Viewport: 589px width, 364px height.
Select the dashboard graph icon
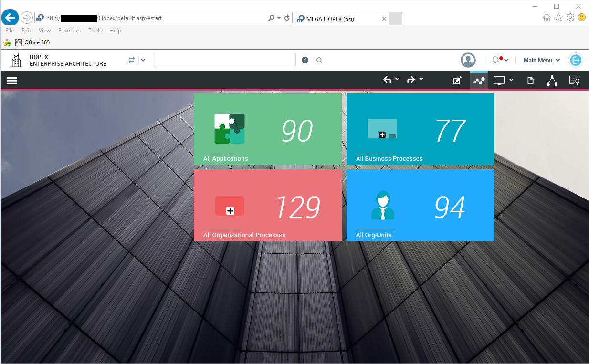click(479, 81)
